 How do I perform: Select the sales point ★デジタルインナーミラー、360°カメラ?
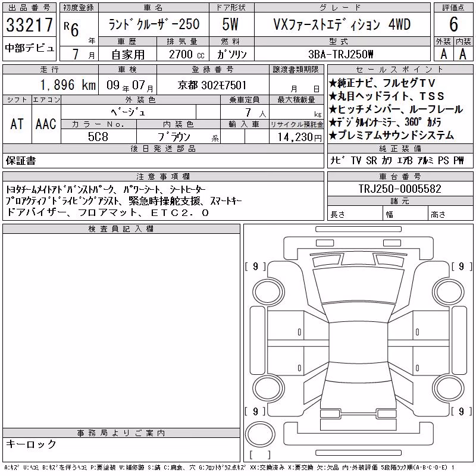(x=385, y=122)
